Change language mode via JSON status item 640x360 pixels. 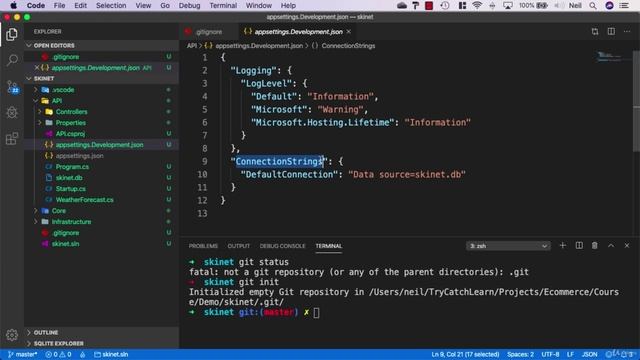(x=589, y=354)
